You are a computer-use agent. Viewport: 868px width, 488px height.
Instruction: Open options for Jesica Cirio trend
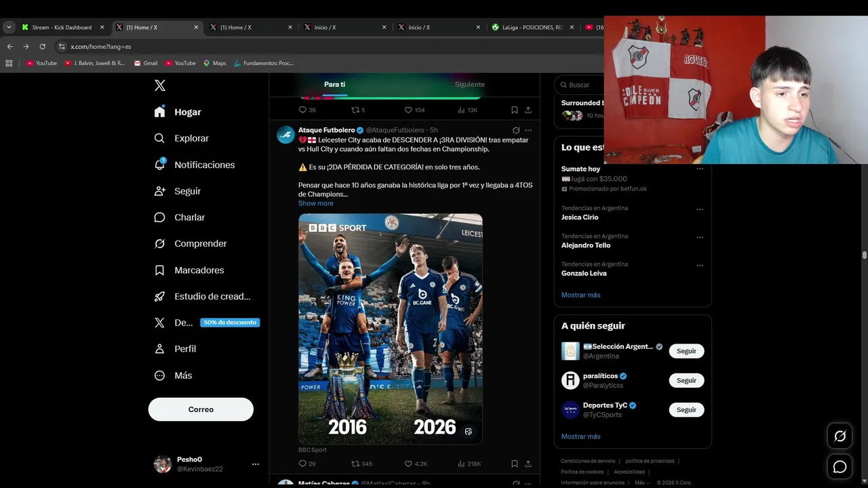(700, 209)
